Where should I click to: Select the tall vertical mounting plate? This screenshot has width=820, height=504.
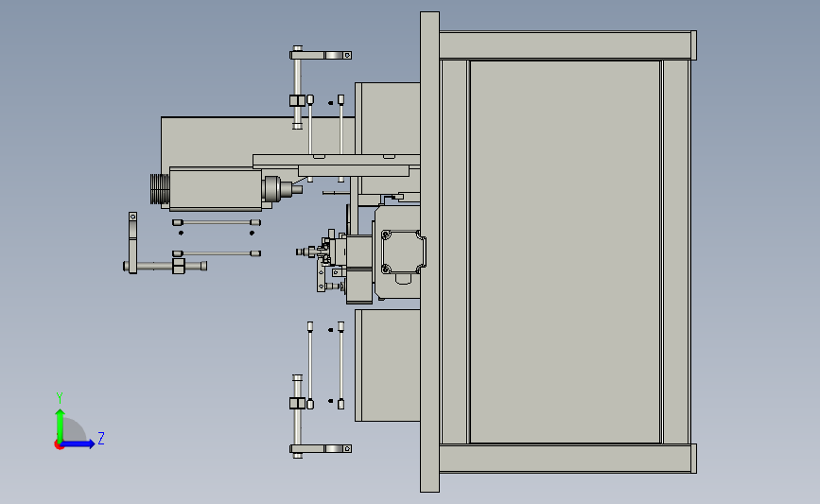pyautogui.click(x=430, y=252)
